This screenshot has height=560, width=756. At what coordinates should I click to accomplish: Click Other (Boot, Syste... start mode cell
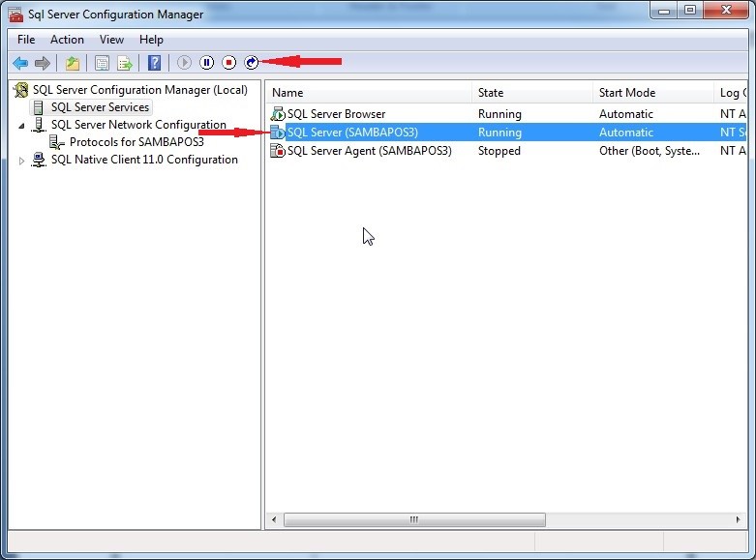coord(649,150)
